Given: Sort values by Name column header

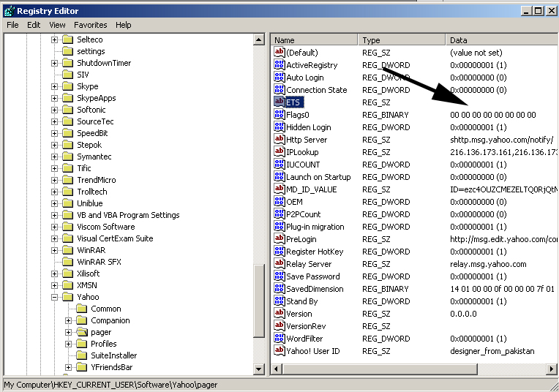Looking at the screenshot, I should coord(314,40).
